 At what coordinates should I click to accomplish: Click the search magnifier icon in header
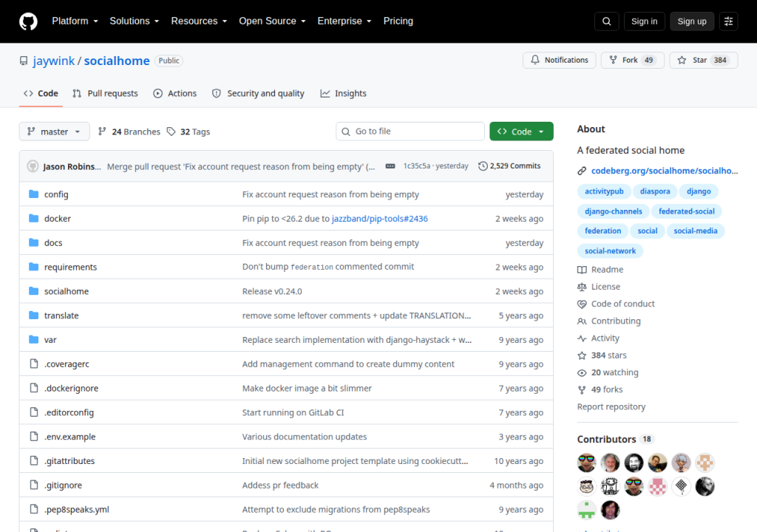tap(606, 21)
